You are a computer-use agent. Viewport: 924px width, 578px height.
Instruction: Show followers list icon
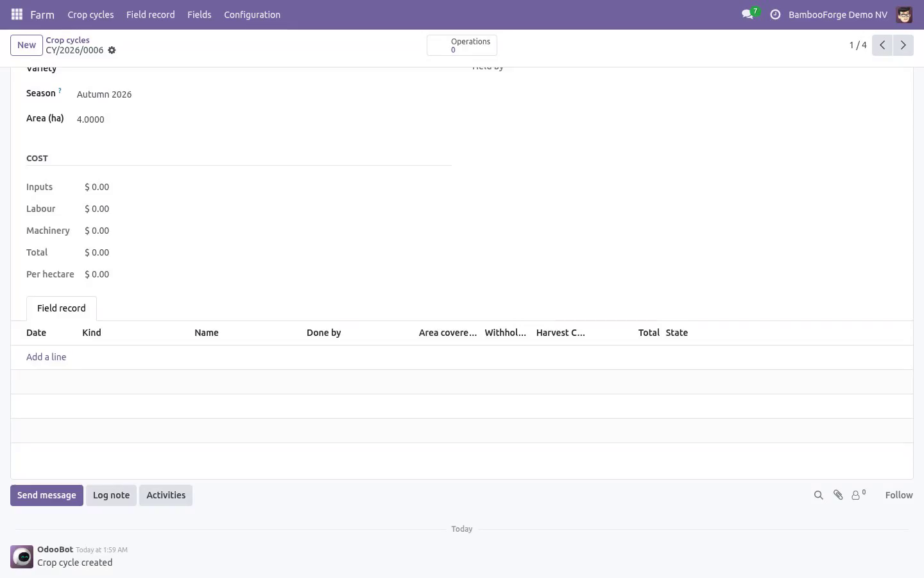tap(858, 495)
